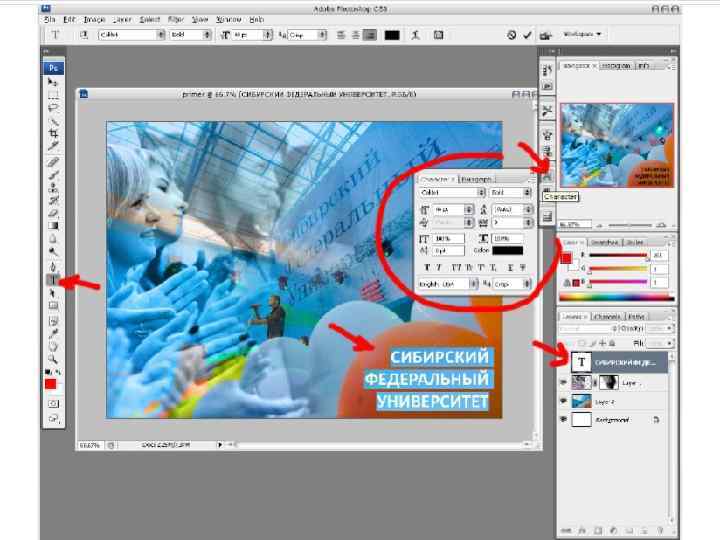Viewport: 720px width, 540px height.
Task: Switch to the Swatches tab
Action: [605, 242]
